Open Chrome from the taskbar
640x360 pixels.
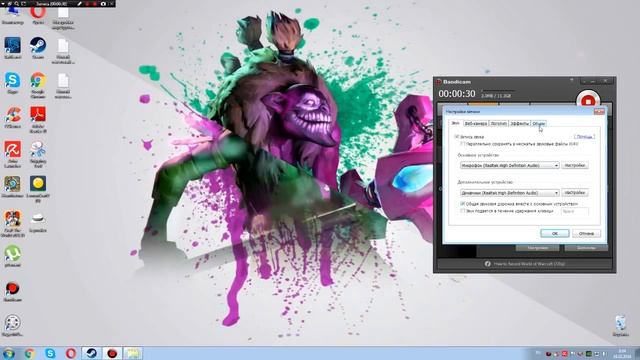click(x=29, y=353)
